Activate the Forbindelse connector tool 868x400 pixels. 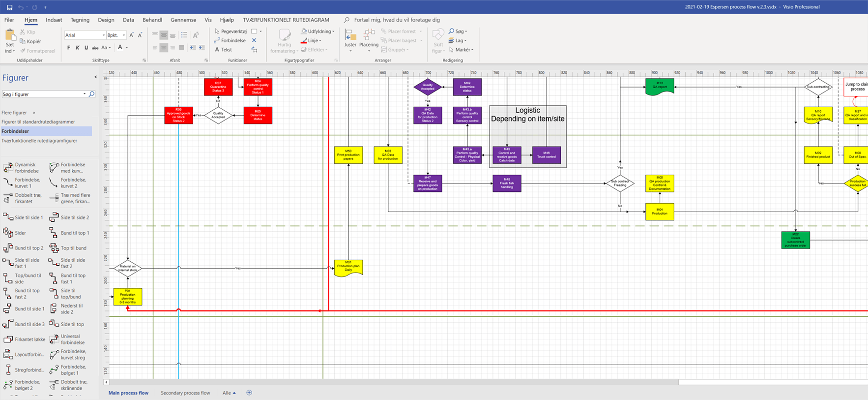[230, 40]
